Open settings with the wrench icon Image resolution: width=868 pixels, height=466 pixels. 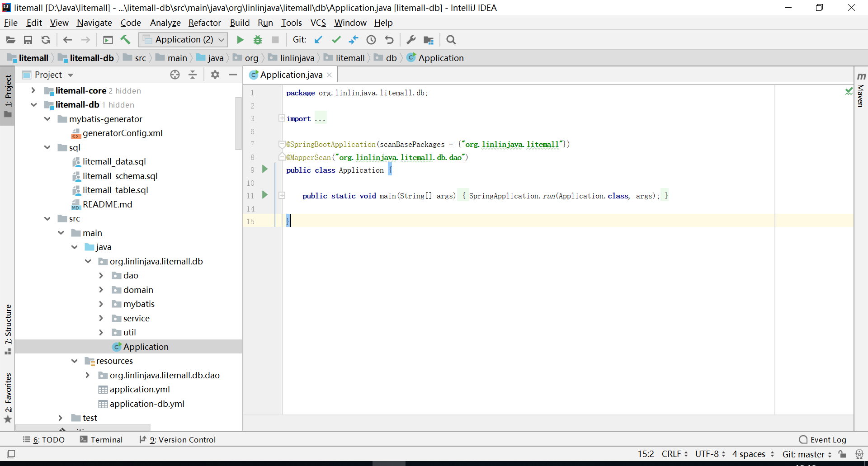411,40
